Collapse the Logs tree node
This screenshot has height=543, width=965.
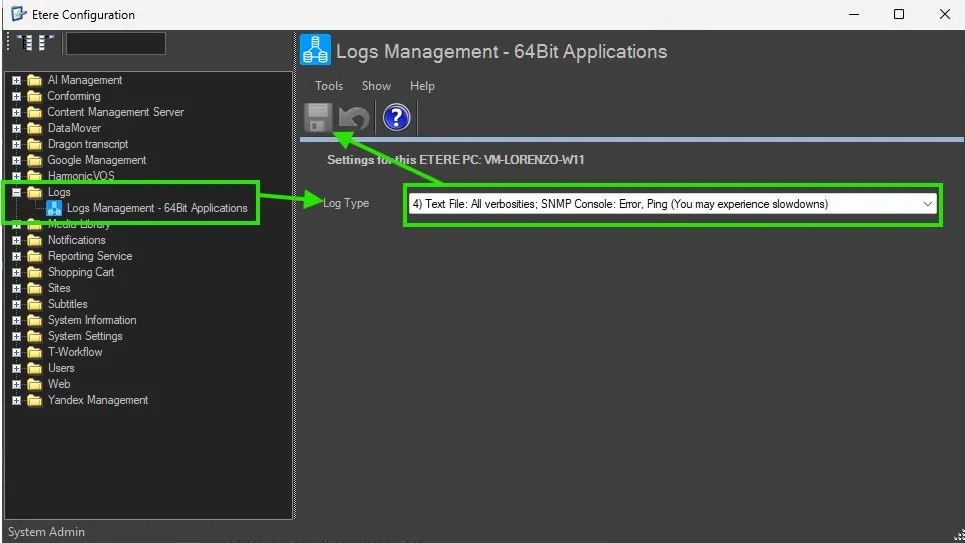(16, 192)
